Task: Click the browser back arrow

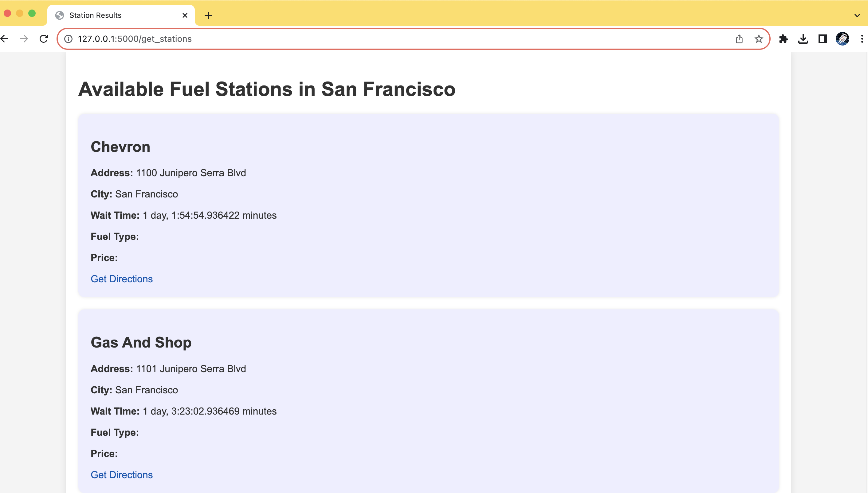Action: pos(5,39)
